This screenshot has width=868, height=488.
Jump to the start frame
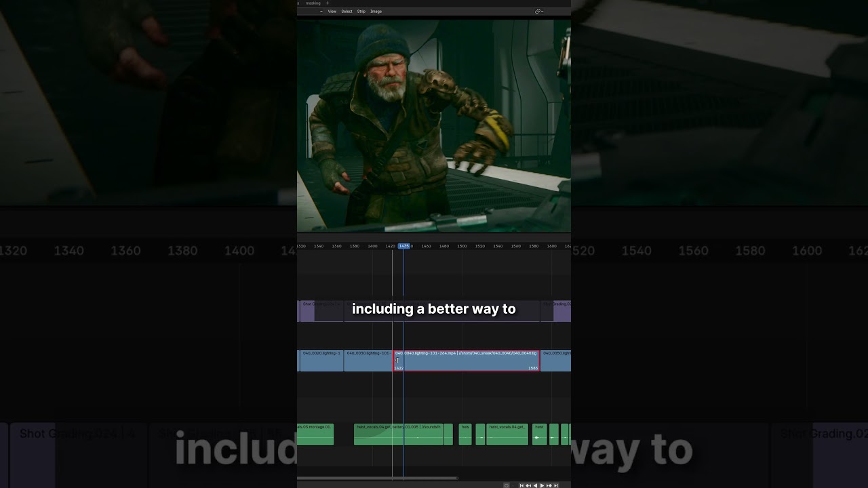coord(521,485)
